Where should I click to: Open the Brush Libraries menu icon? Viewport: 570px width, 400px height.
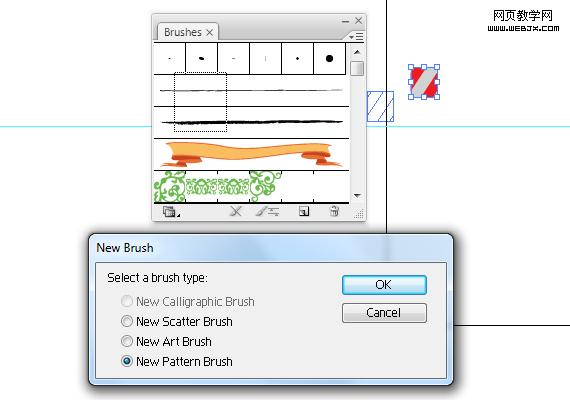click(x=171, y=212)
